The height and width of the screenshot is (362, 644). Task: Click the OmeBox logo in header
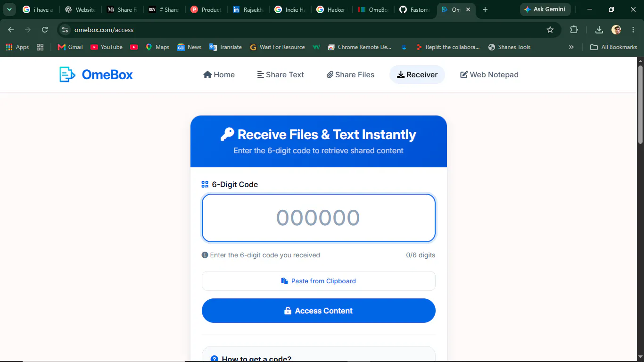pyautogui.click(x=96, y=74)
